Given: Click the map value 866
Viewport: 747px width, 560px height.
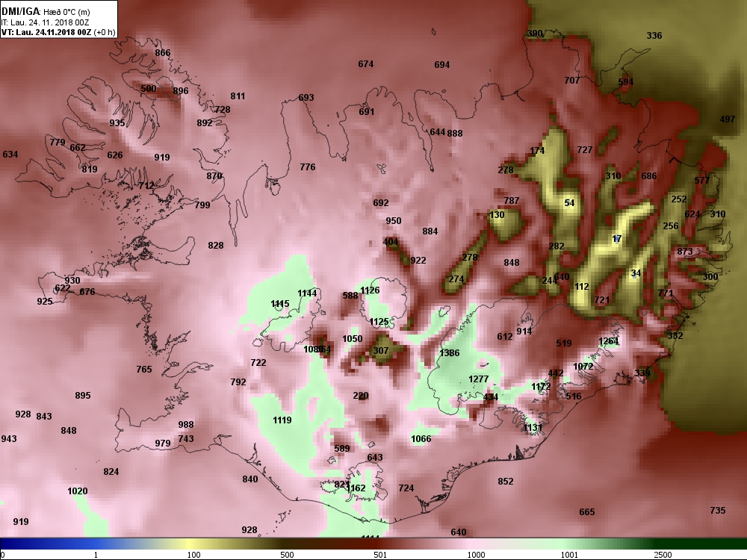Looking at the screenshot, I should pos(162,53).
